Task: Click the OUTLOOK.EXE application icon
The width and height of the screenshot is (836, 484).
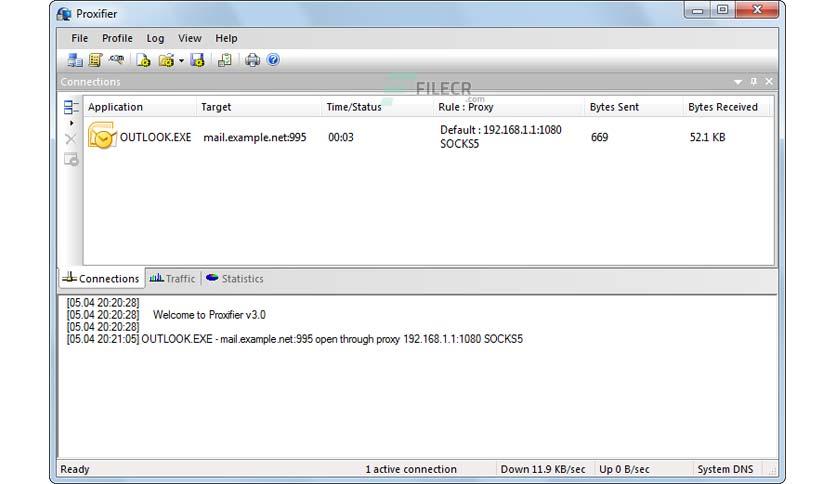Action: [102, 135]
